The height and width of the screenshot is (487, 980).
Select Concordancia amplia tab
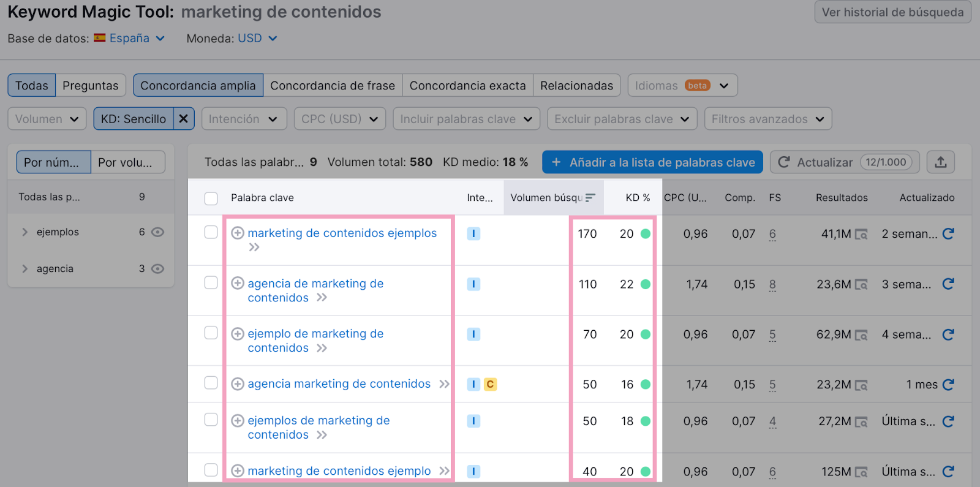tap(198, 85)
